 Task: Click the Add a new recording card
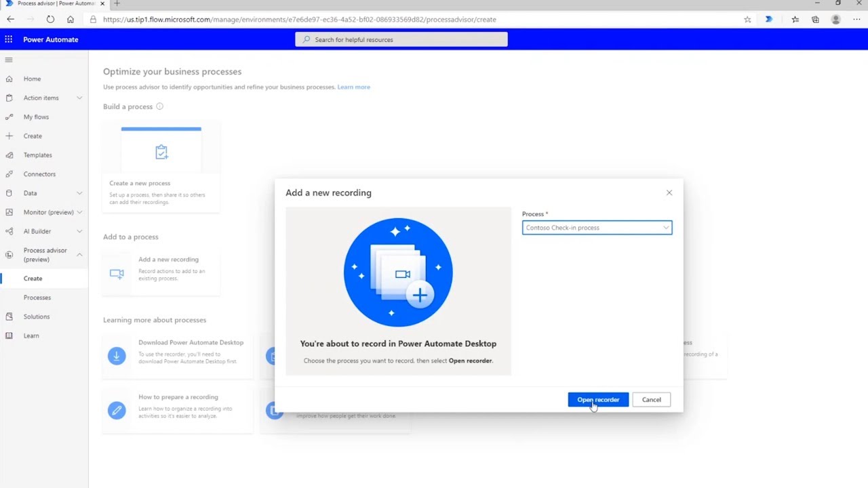(x=161, y=273)
